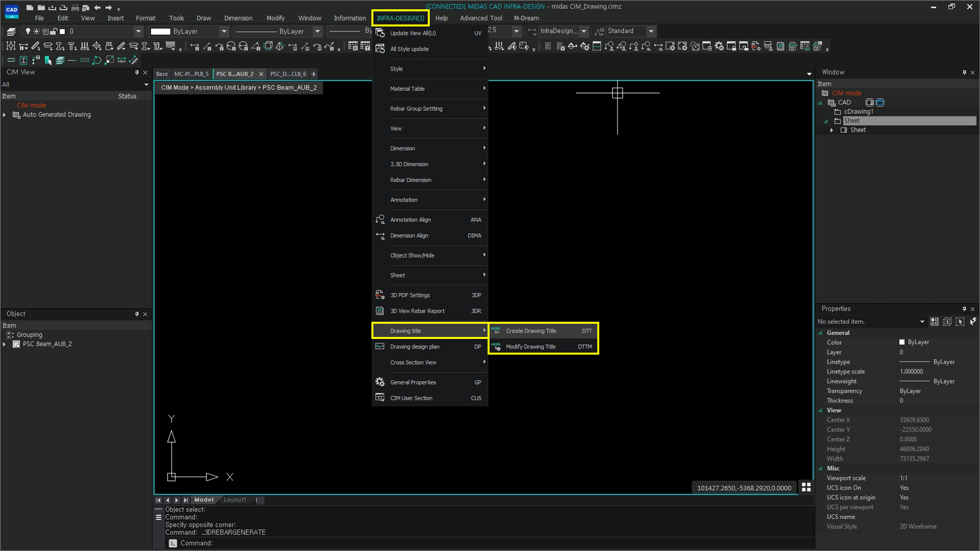
Task: Toggle the layer freeze sun icon
Action: 36,31
